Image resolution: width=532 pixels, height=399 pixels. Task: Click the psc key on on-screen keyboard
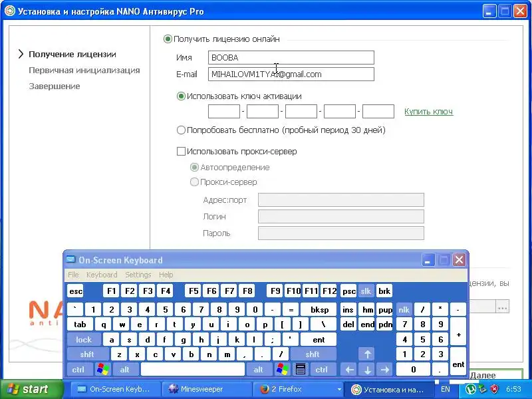coord(348,291)
